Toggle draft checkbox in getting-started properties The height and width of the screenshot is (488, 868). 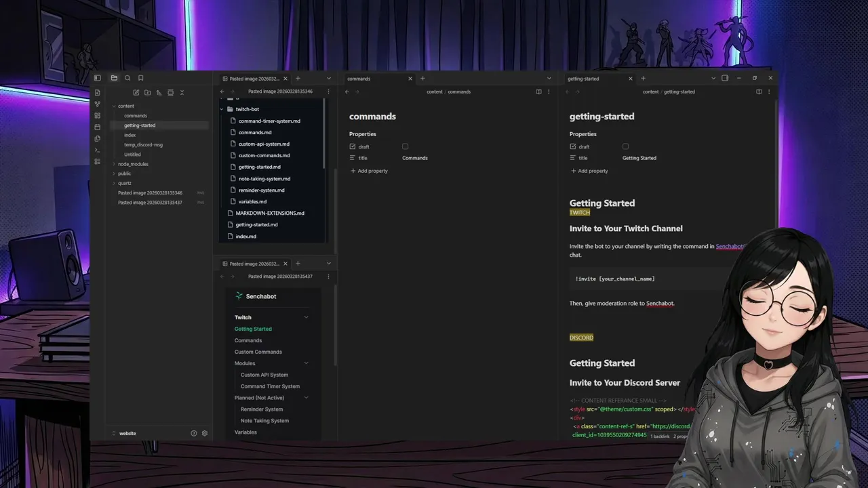626,146
